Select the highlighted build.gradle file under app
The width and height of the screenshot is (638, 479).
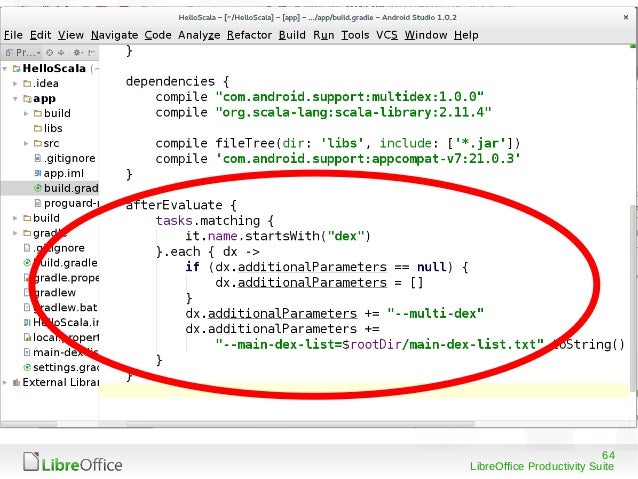tap(50, 188)
